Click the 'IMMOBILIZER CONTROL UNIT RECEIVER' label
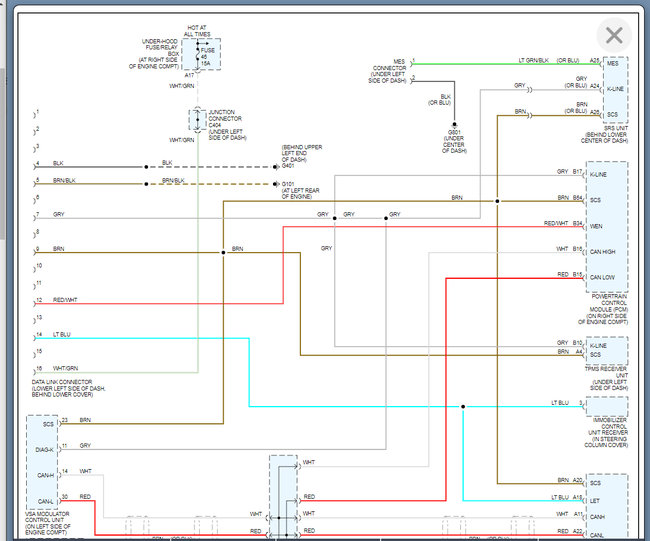This screenshot has height=541, width=650. pyautogui.click(x=610, y=426)
